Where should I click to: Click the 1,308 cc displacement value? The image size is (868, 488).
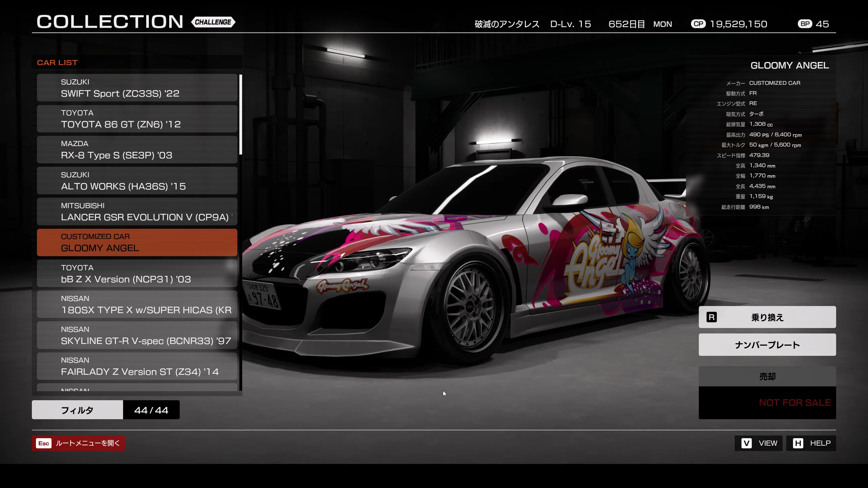[x=761, y=124]
